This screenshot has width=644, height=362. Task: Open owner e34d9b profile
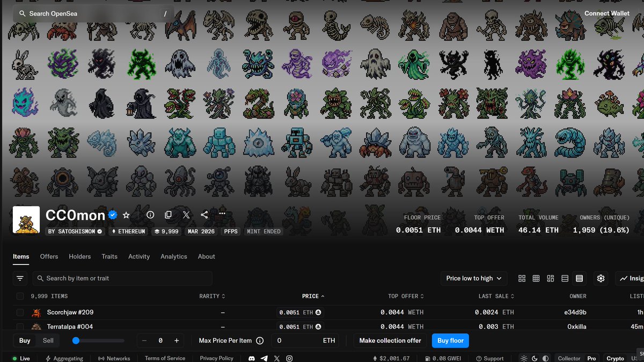pyautogui.click(x=575, y=312)
